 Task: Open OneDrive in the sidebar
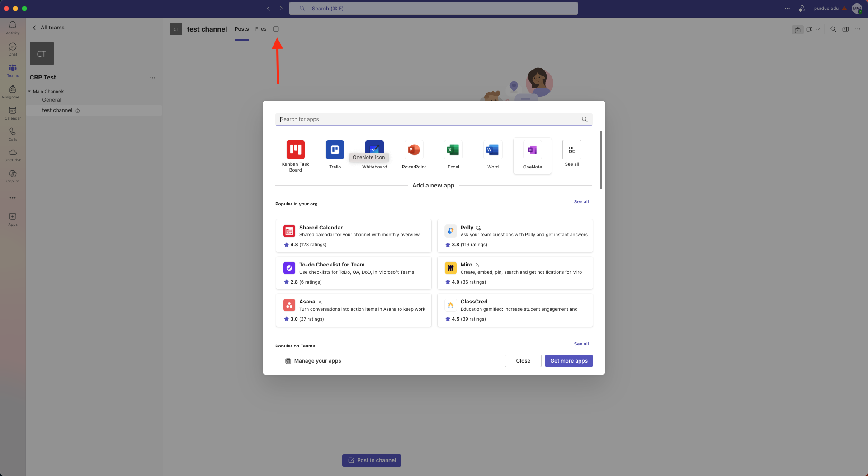tap(13, 154)
